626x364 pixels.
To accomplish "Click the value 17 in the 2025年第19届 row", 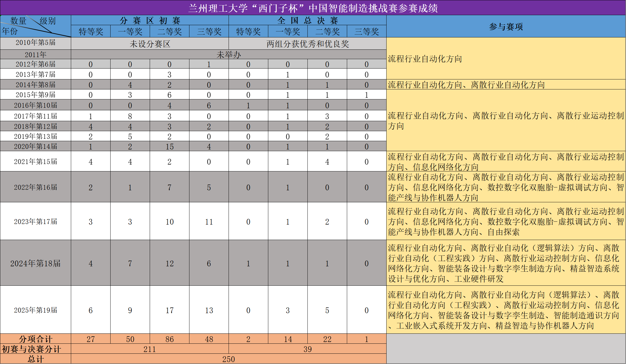I will (x=169, y=310).
